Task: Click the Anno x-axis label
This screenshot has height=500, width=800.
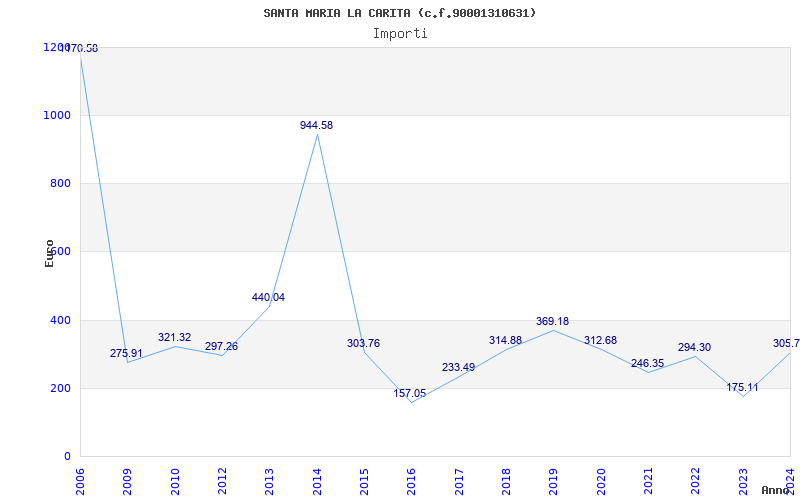Action: (x=776, y=490)
